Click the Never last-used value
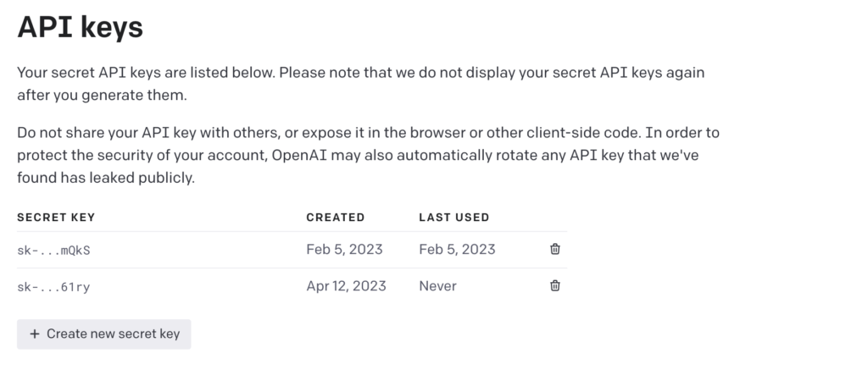 click(438, 286)
